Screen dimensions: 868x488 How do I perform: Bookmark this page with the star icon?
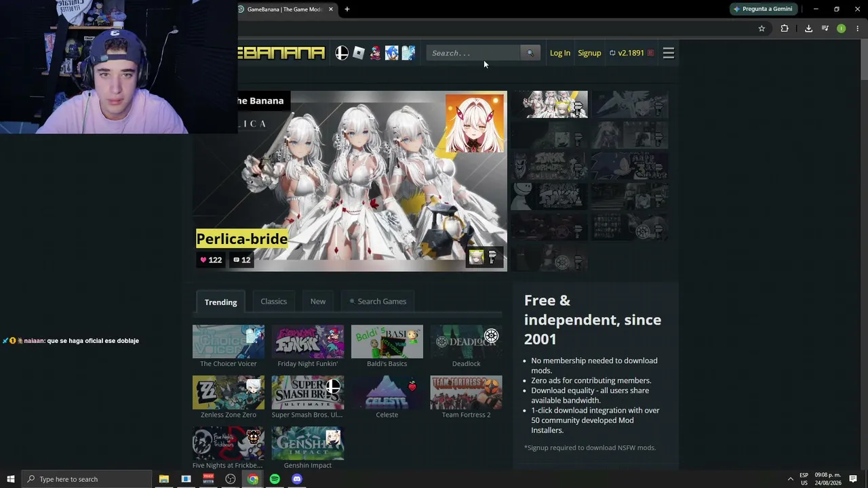pos(762,28)
